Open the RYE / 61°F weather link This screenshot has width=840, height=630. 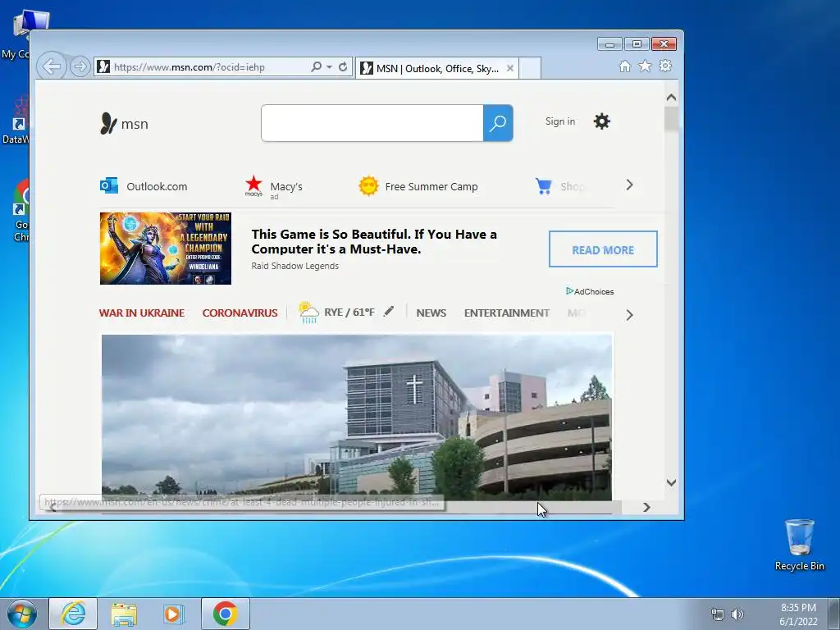click(x=349, y=313)
